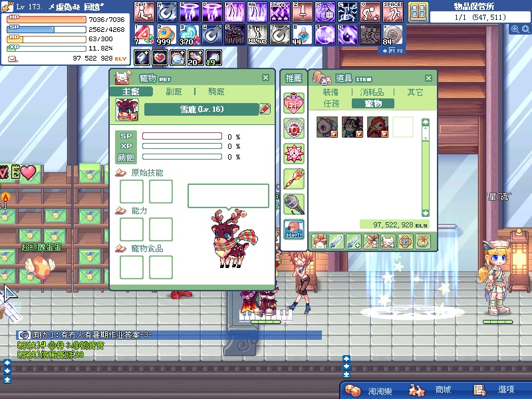The height and width of the screenshot is (399, 532).
Task: Switch to quickslot page F2
Action: 400,51
